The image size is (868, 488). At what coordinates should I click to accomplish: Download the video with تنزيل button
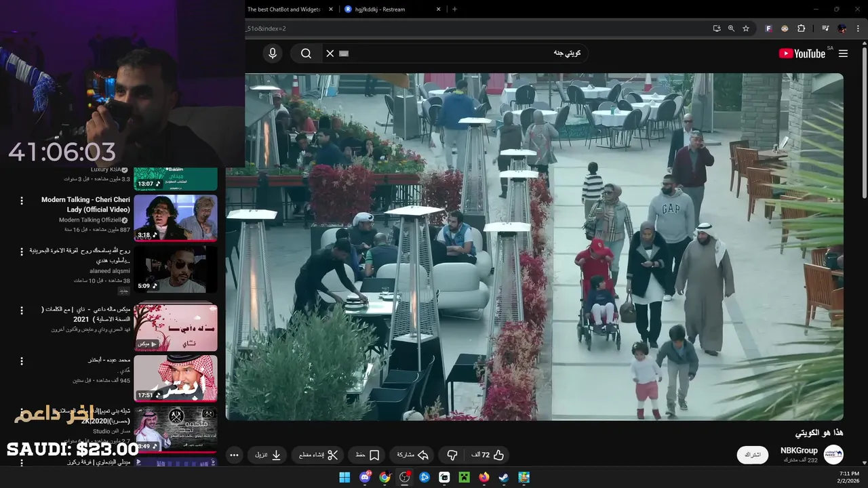(x=268, y=455)
